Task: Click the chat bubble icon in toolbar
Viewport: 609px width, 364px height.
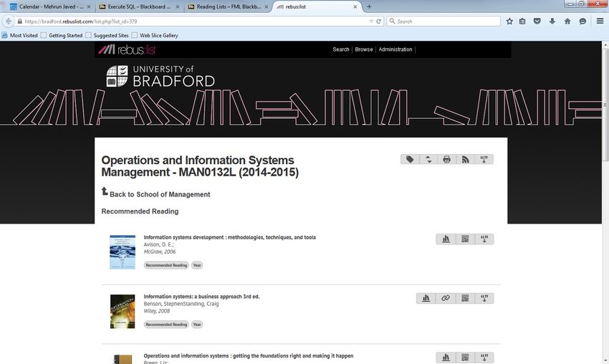Action: tap(582, 21)
